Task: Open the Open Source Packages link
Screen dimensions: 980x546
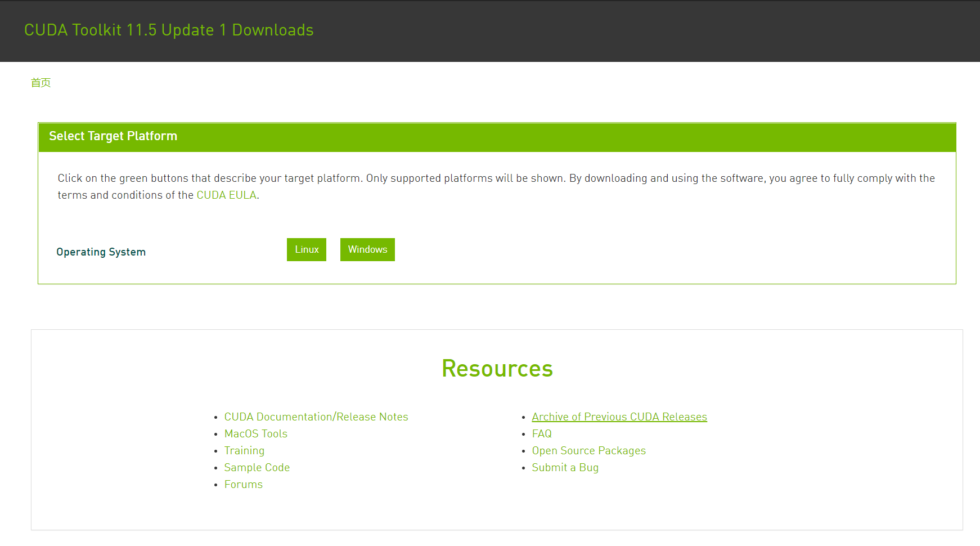Action: point(589,450)
